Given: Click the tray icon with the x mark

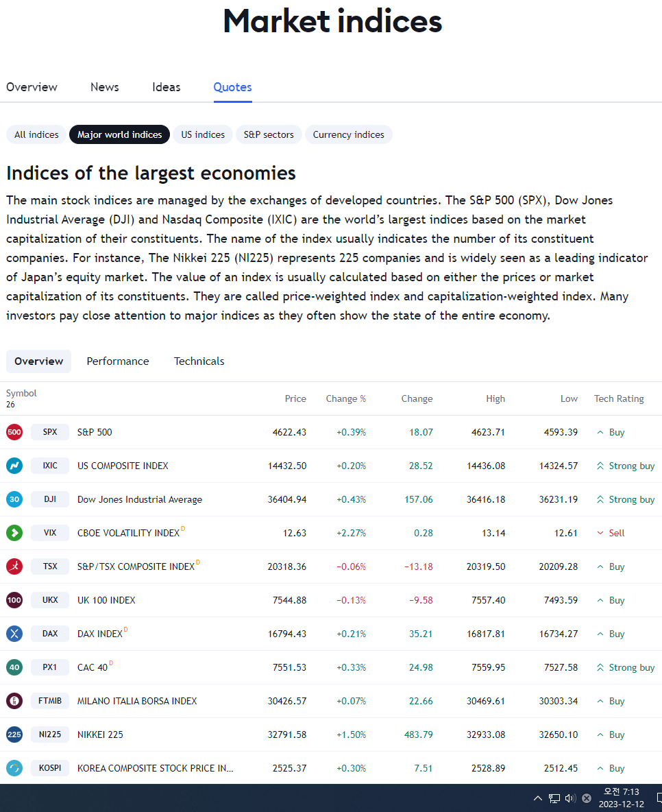Looking at the screenshot, I should [587, 798].
